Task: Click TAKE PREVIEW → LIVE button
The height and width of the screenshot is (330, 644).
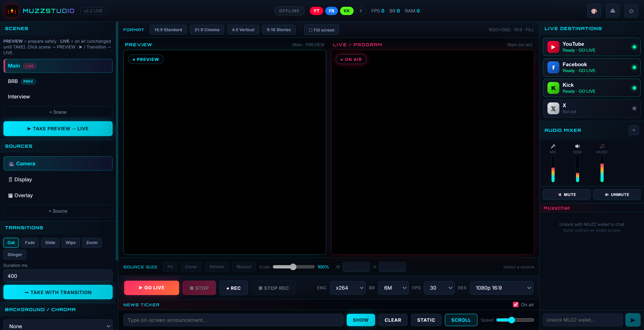Action: click(58, 129)
